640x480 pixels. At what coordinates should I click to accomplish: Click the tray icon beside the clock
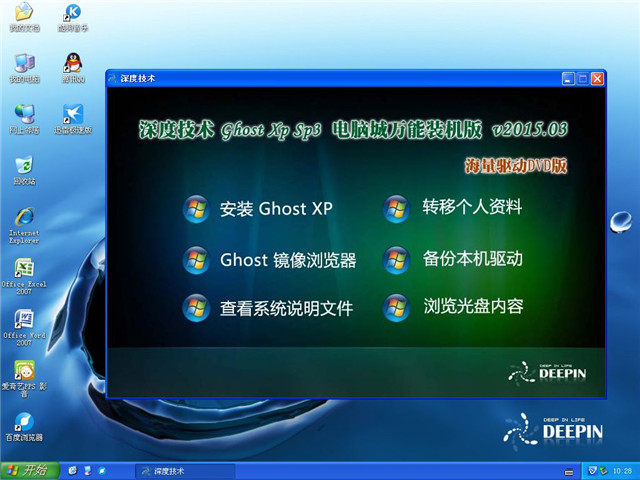point(603,471)
